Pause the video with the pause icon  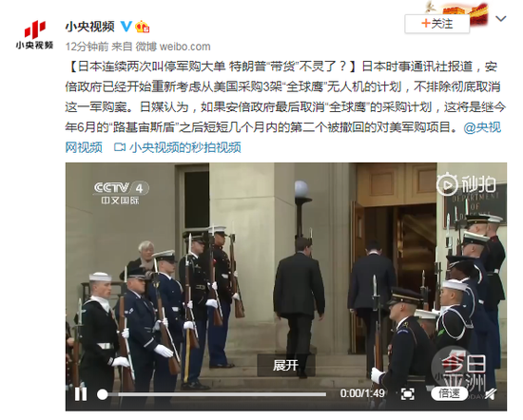[81, 394]
